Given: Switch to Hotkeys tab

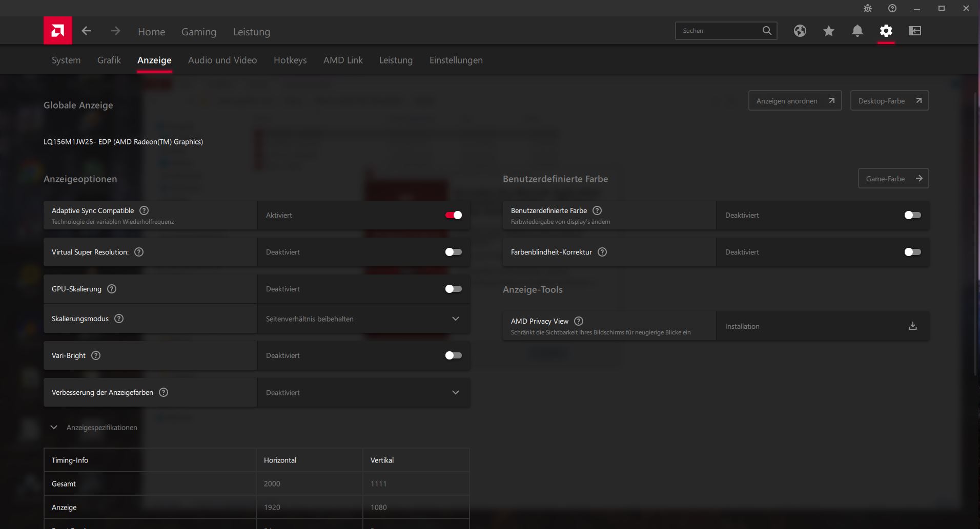Looking at the screenshot, I should 290,60.
